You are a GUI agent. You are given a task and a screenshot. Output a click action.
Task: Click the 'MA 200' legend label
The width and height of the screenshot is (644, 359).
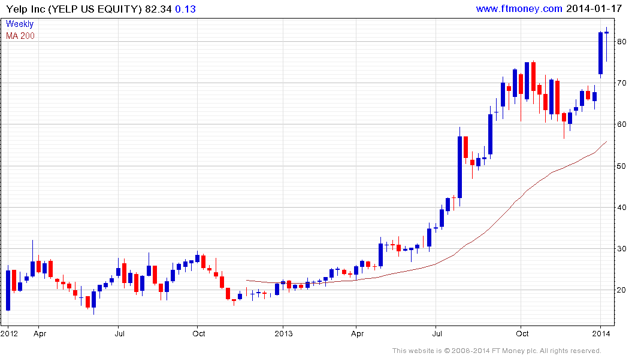click(x=20, y=36)
